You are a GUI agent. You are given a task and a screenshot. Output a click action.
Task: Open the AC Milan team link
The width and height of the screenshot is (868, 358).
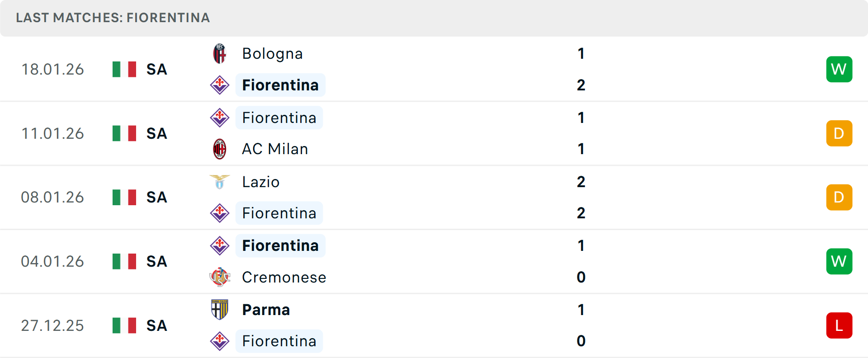275,149
